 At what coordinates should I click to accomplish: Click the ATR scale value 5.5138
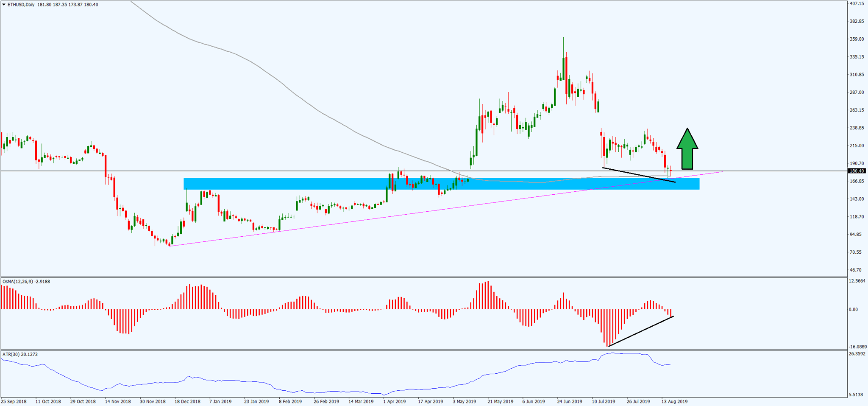pyautogui.click(x=857, y=395)
